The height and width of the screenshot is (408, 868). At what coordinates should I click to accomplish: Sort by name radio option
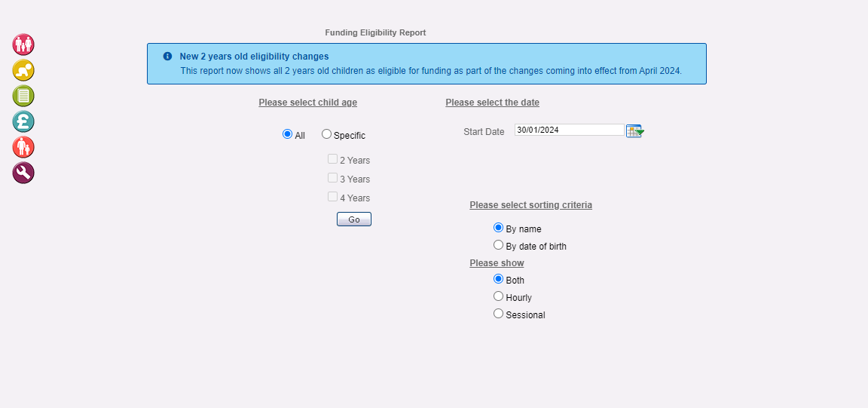498,228
